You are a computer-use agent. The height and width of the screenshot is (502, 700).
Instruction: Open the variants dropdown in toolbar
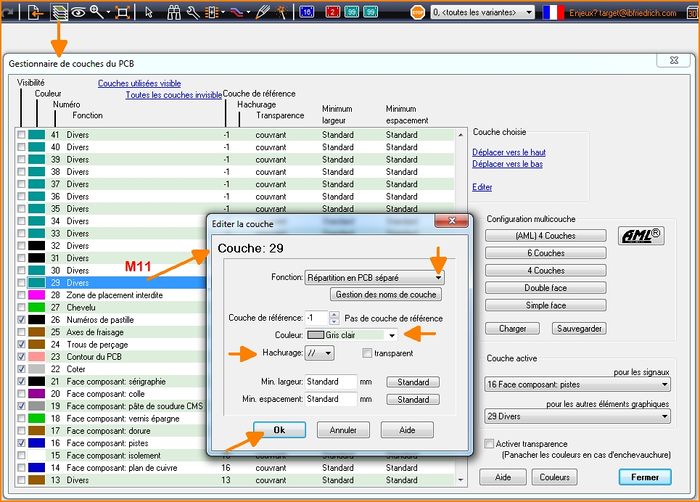click(528, 13)
